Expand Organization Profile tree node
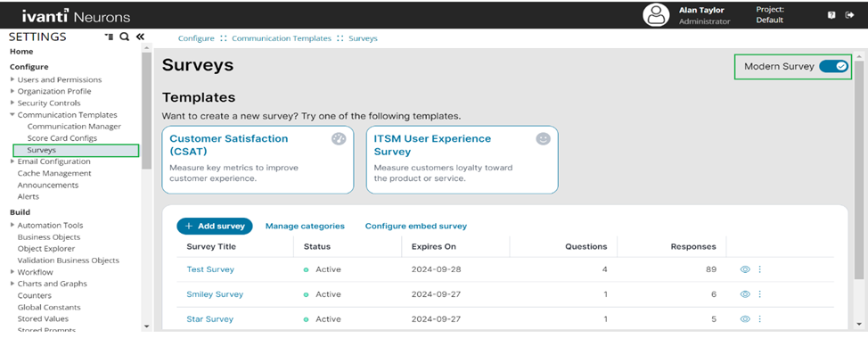 point(12,91)
